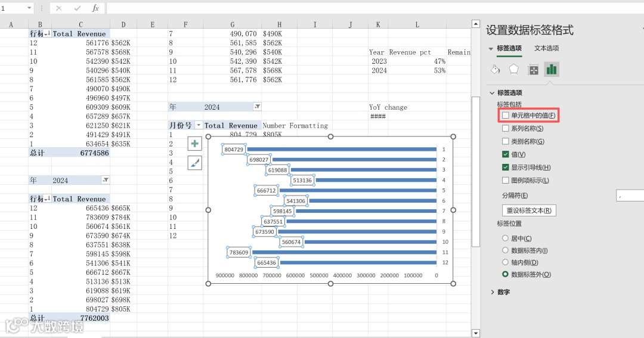This screenshot has width=644, height=338.
Task: Click the scroll up arrow of vertical scrollbar
Action: (x=476, y=24)
